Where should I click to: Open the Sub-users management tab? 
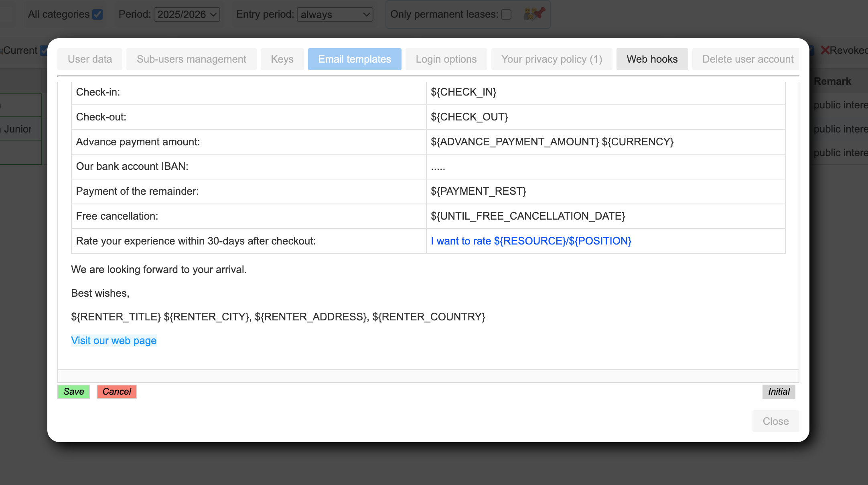point(191,59)
